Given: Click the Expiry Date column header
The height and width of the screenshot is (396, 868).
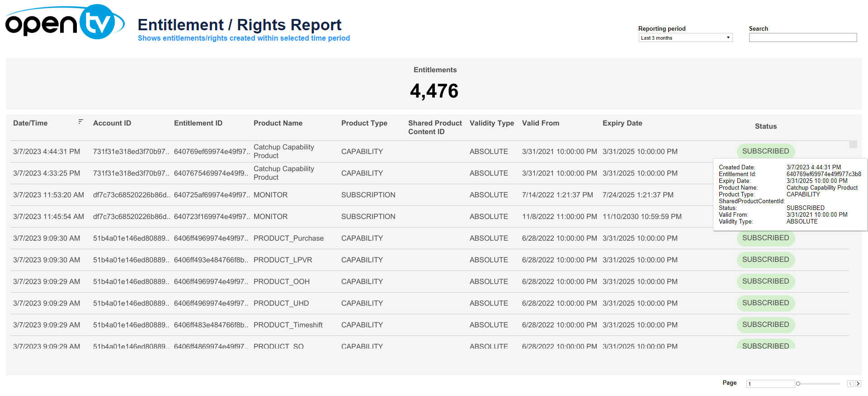Looking at the screenshot, I should click(x=622, y=123).
